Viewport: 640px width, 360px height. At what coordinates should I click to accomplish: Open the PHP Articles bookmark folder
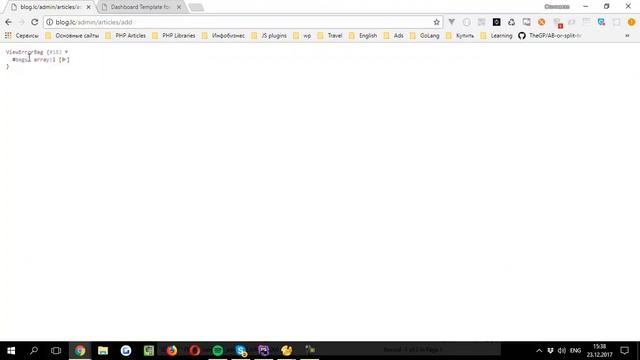125,36
